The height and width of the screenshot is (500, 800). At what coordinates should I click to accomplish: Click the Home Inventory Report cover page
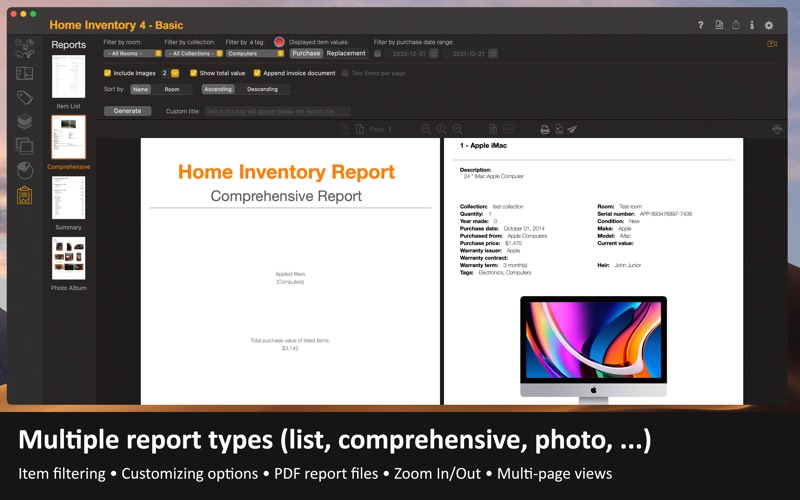[x=290, y=271]
